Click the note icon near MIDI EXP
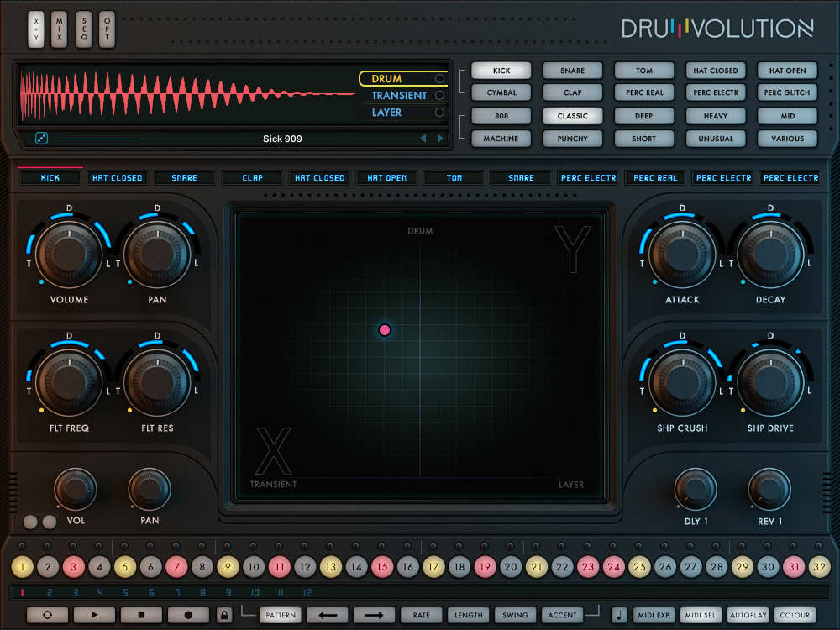The height and width of the screenshot is (630, 840). [x=617, y=615]
